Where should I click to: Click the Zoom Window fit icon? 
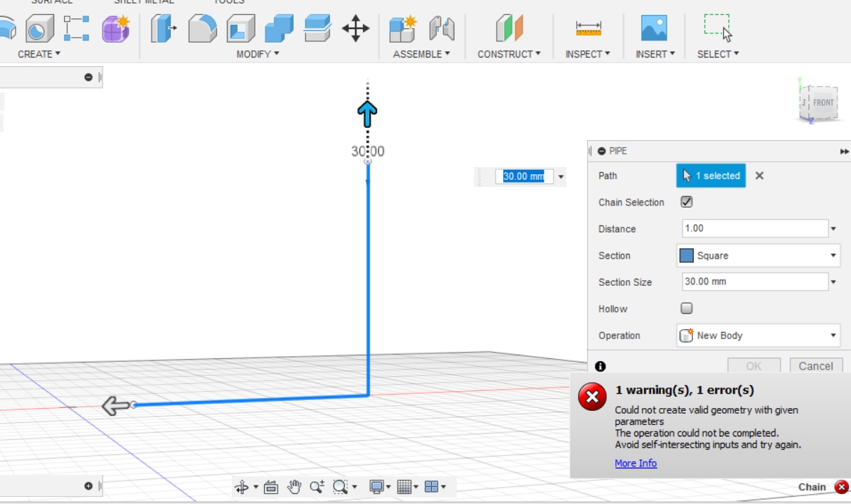(x=340, y=487)
